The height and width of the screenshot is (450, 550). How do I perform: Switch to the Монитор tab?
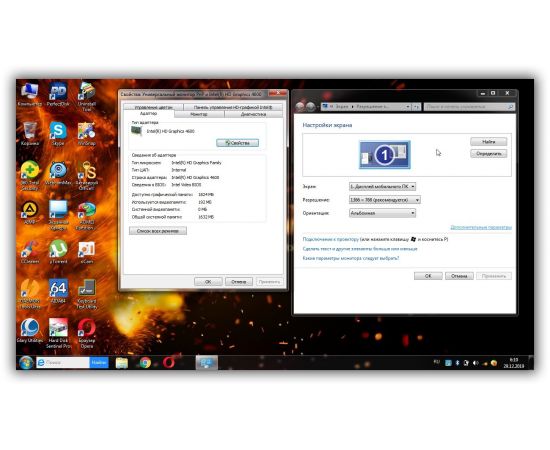[199, 114]
